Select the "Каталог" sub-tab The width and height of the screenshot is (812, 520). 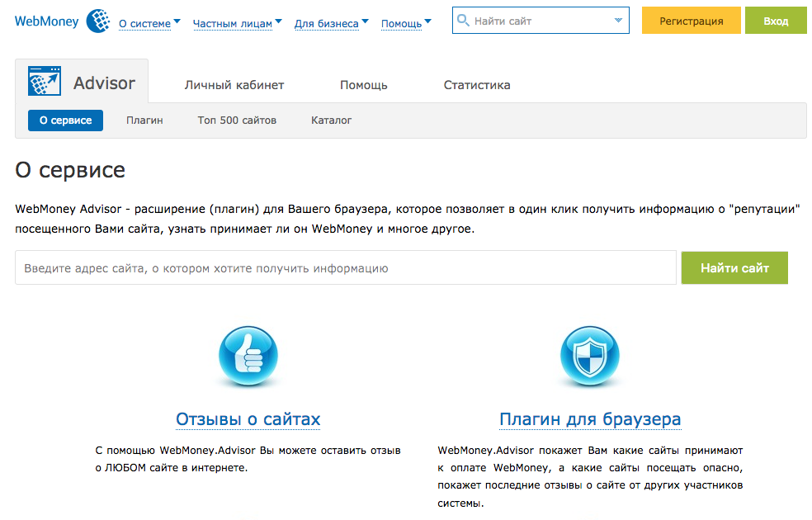pyautogui.click(x=331, y=121)
